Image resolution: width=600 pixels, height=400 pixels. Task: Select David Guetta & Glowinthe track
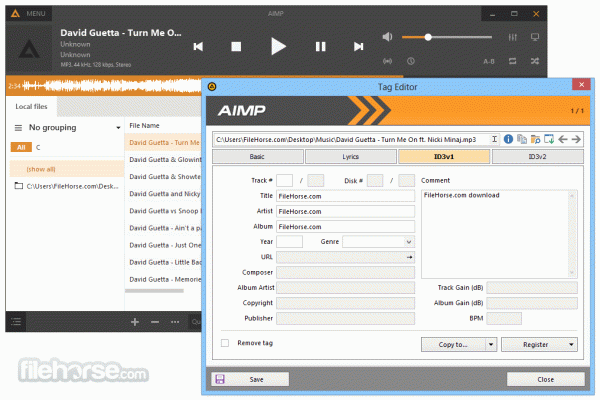coord(163,160)
